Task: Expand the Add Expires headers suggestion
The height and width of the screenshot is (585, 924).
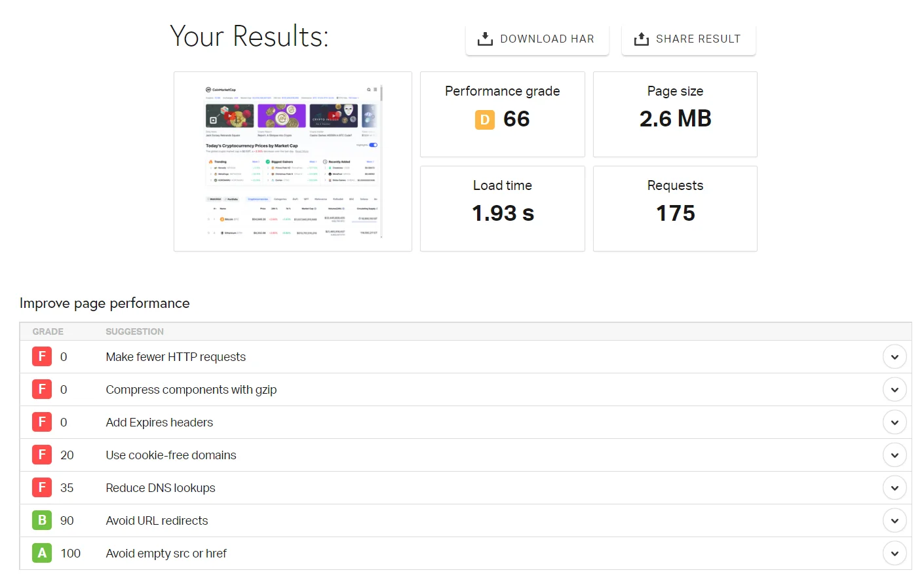Action: [895, 423]
